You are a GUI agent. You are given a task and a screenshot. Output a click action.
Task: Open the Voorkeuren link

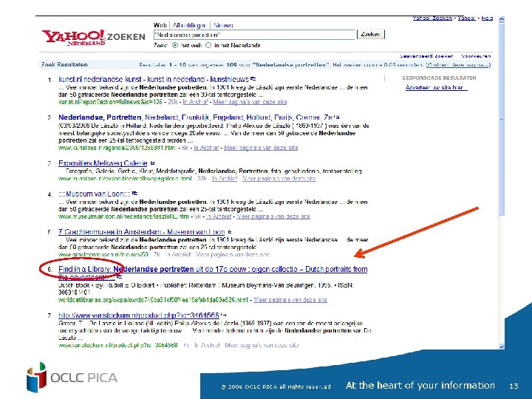coord(476,56)
